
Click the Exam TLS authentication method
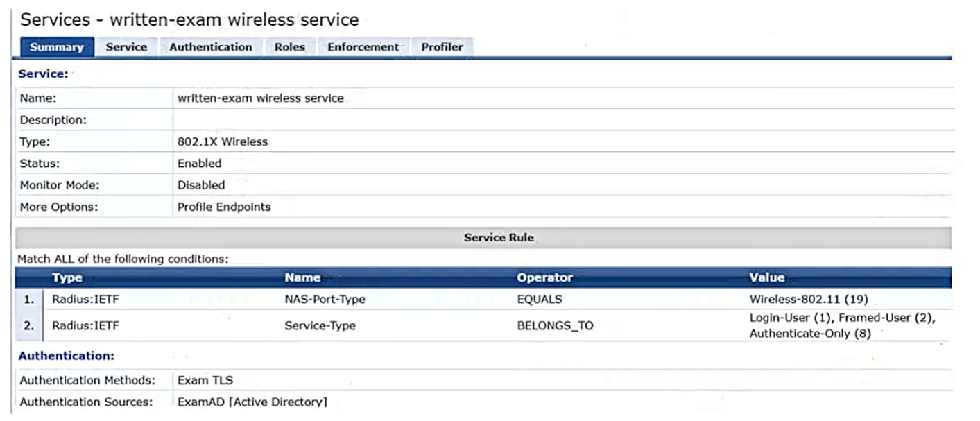(x=205, y=380)
